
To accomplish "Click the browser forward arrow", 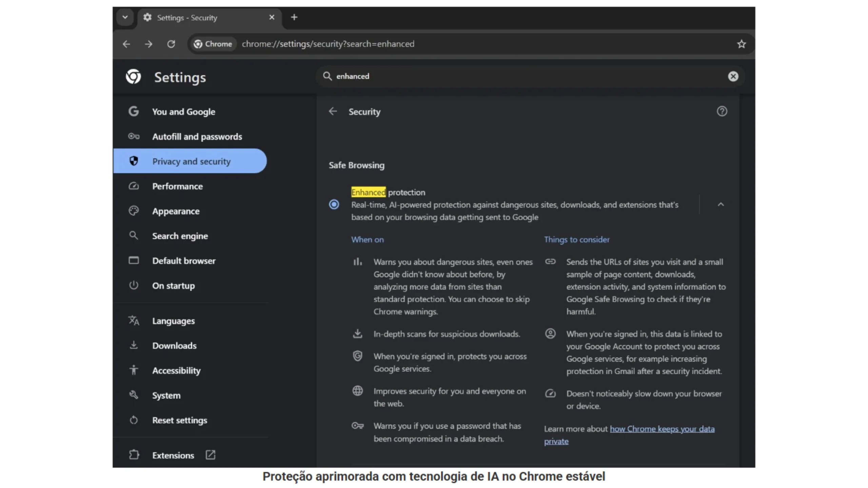I will coord(149,44).
